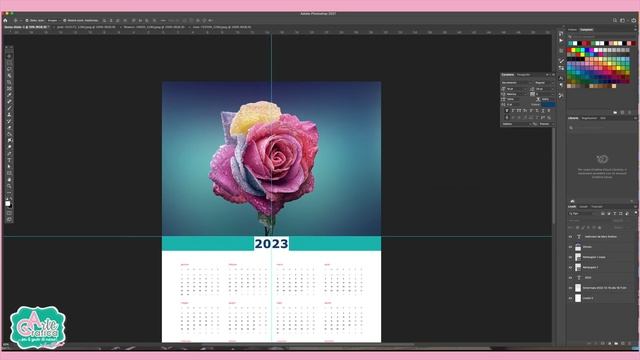
Task: Switch to the Canali tab
Action: [583, 207]
